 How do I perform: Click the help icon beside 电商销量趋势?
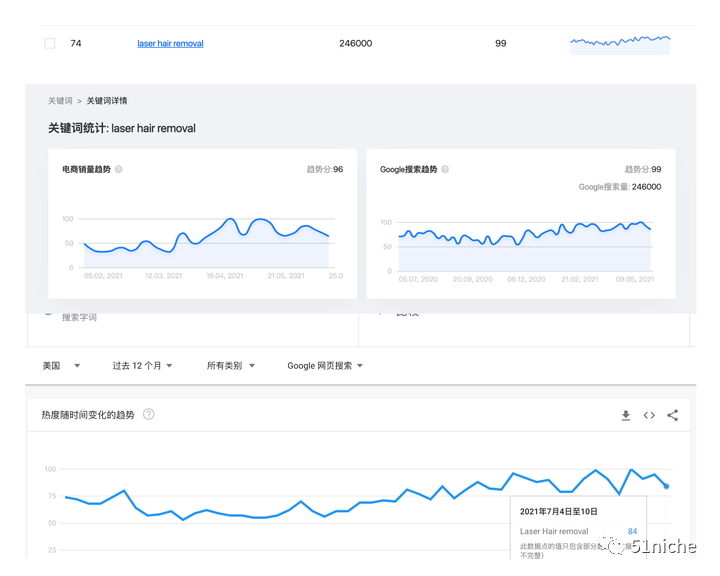pos(118,169)
